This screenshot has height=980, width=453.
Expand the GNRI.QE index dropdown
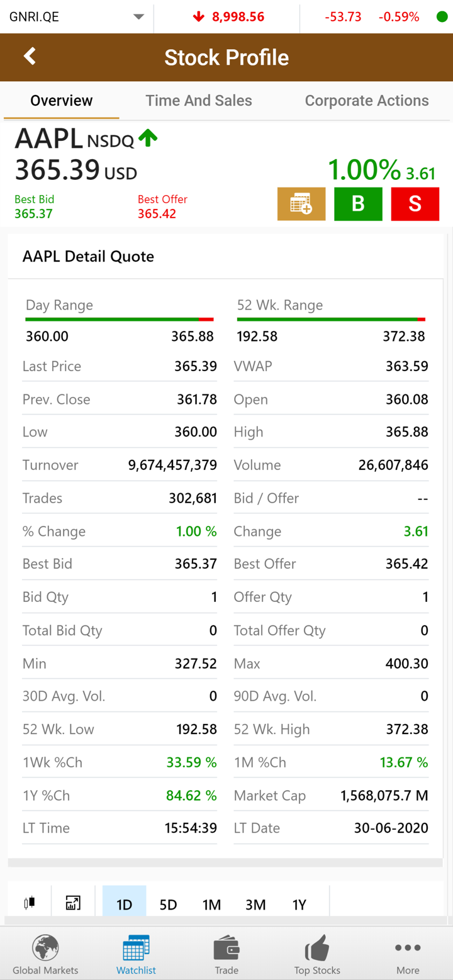(x=138, y=17)
